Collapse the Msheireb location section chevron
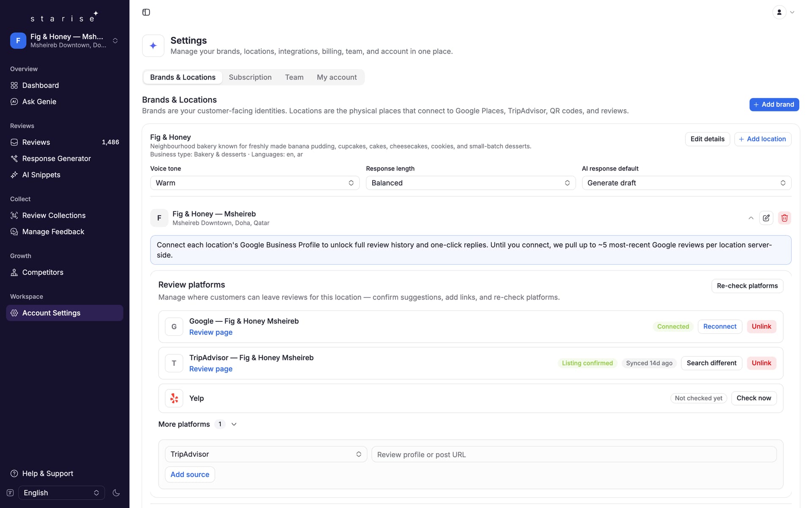812x508 pixels. (751, 218)
